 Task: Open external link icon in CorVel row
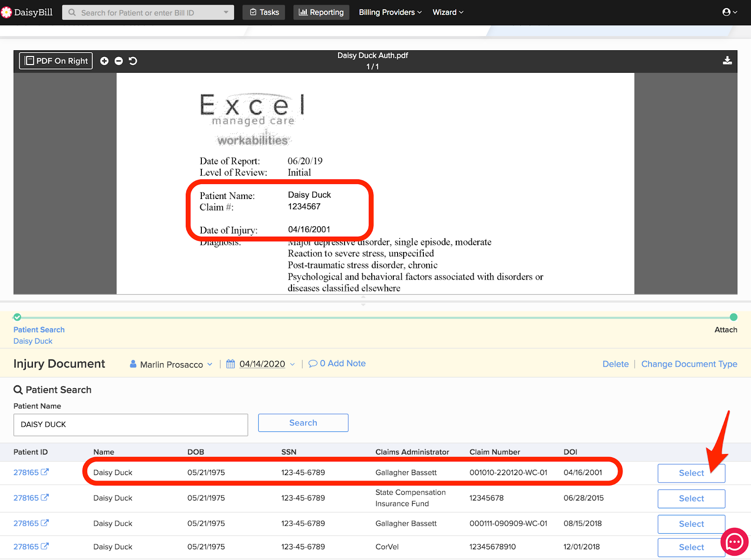[45, 546]
